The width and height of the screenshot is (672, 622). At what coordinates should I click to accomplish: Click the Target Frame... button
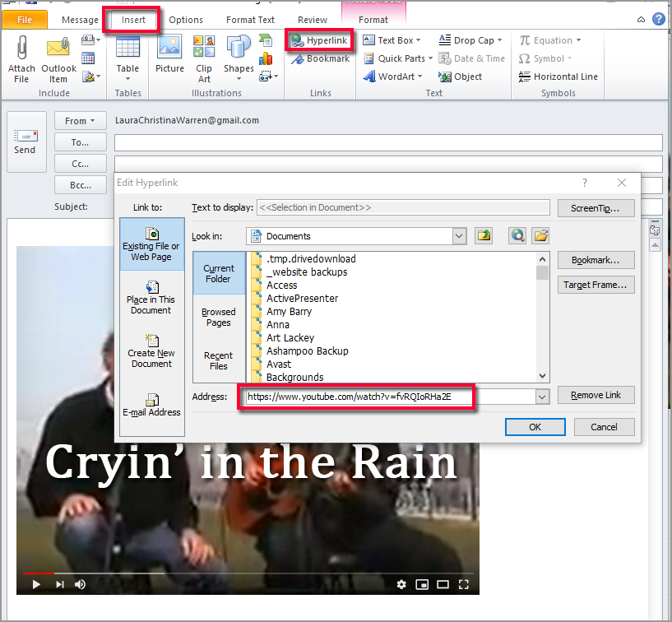pyautogui.click(x=596, y=285)
